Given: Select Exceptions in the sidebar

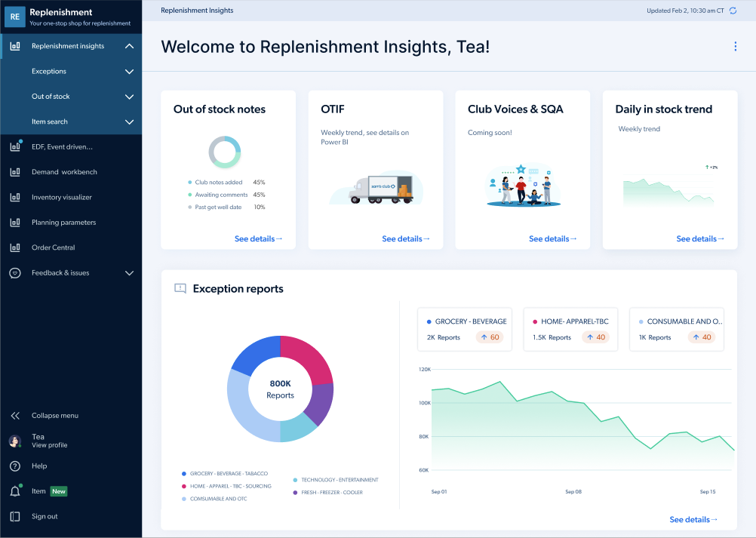Looking at the screenshot, I should [x=49, y=72].
